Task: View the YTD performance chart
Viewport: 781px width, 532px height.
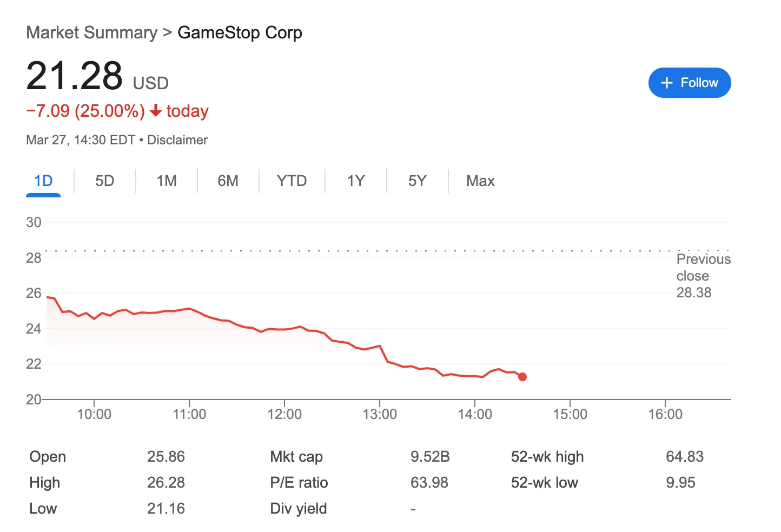Action: [292, 181]
